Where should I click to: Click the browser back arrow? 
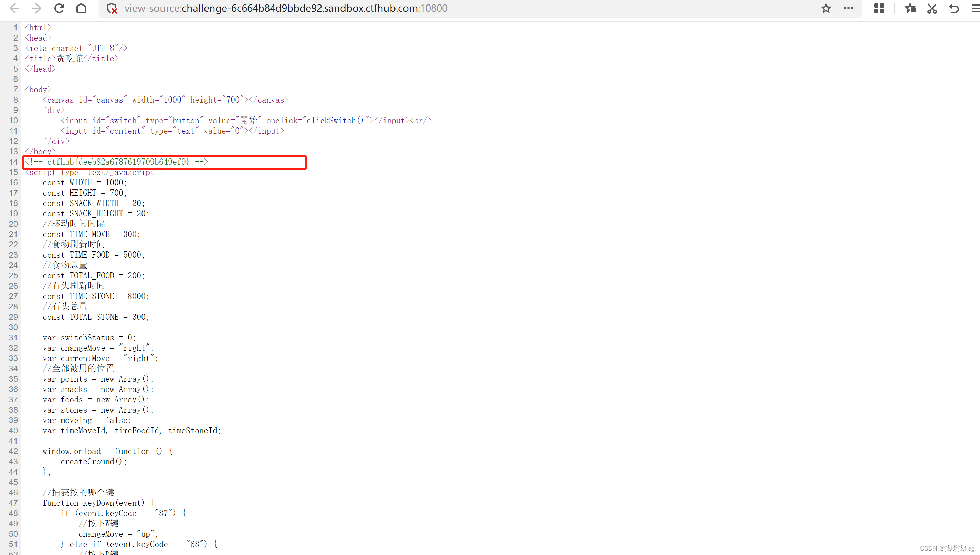coord(14,8)
